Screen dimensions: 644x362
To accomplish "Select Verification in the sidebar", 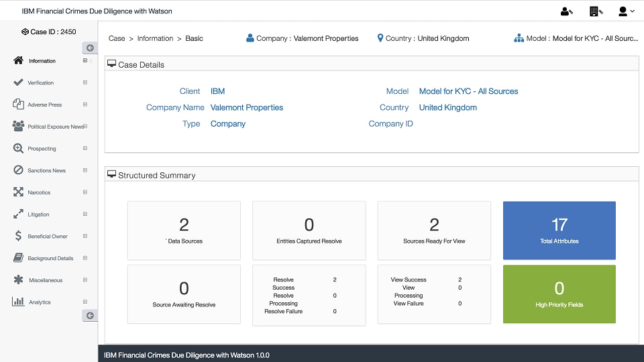I will 41,82.
